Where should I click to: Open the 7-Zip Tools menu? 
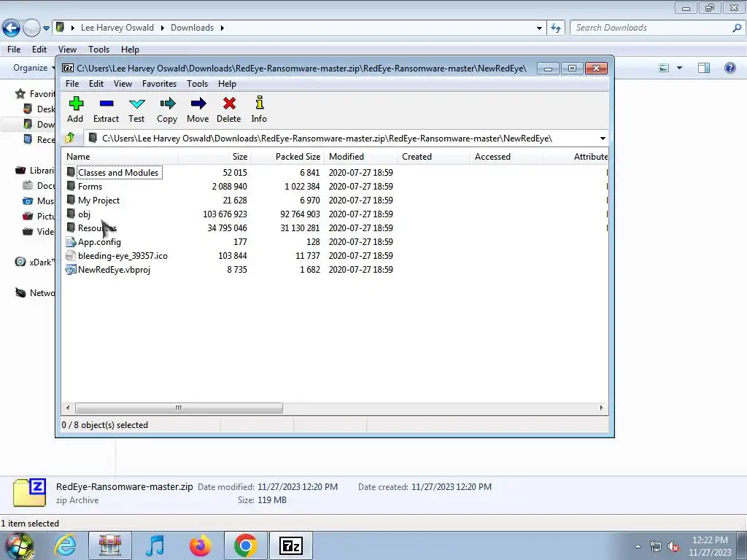point(197,84)
